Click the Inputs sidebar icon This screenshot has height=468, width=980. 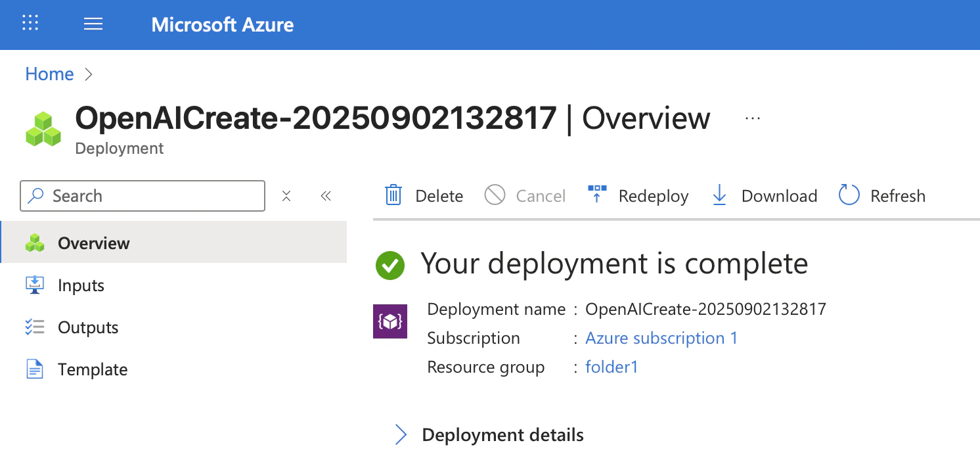pyautogui.click(x=34, y=285)
